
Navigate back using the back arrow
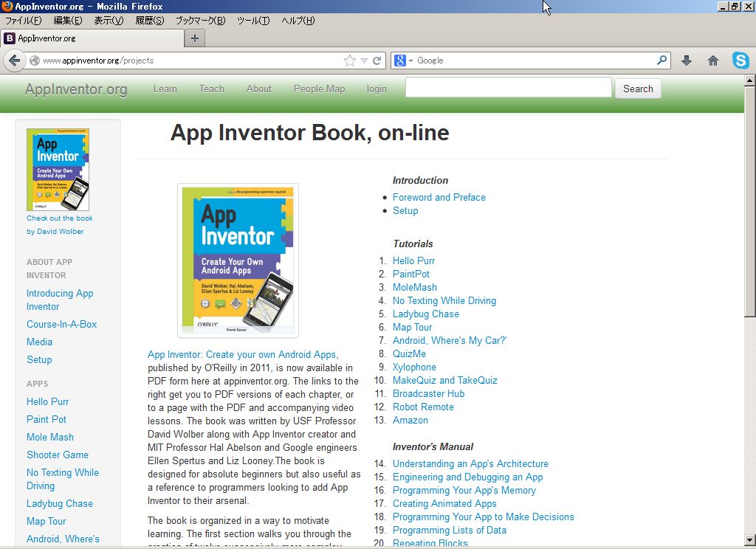coord(14,61)
